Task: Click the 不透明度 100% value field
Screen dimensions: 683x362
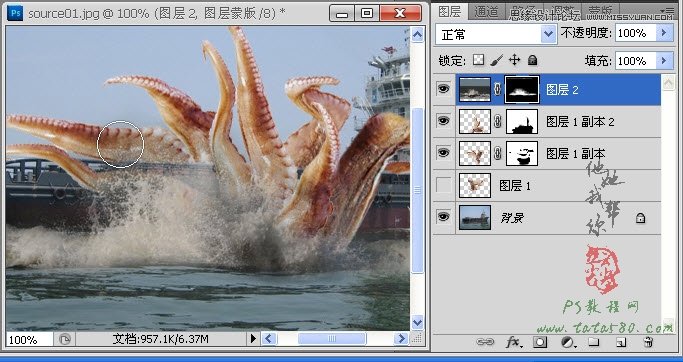Action: click(636, 33)
